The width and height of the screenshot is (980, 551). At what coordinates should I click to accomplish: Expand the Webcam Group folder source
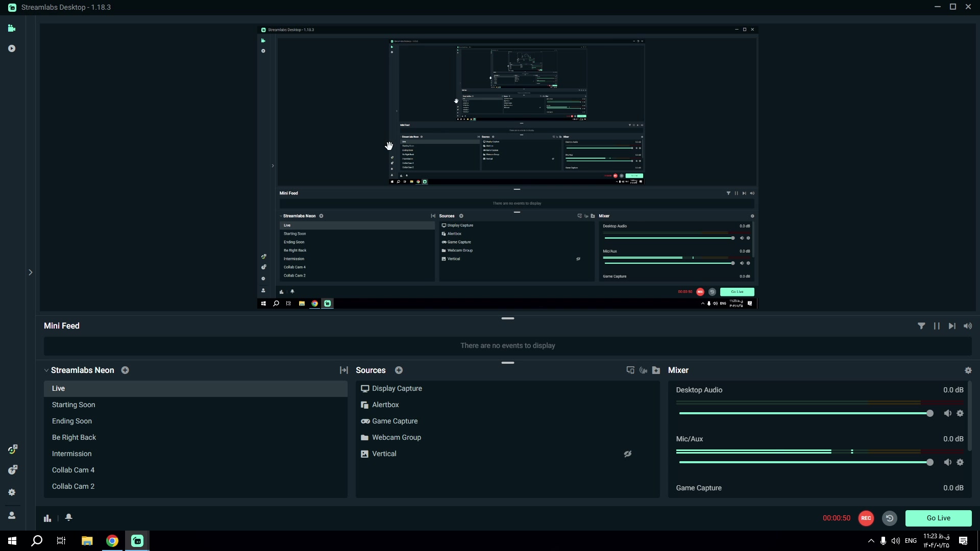[365, 438]
